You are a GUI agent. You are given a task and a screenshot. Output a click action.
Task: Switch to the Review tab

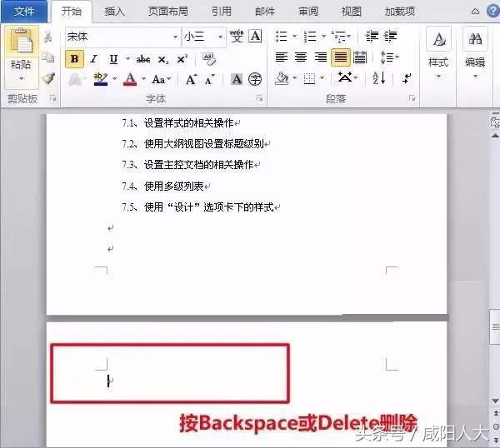pos(308,12)
